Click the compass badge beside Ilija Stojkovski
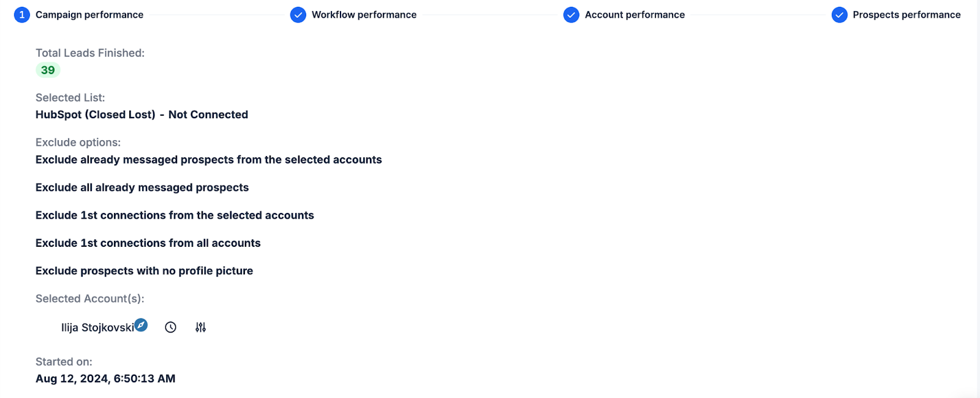This screenshot has height=398, width=980. pyautogui.click(x=141, y=325)
